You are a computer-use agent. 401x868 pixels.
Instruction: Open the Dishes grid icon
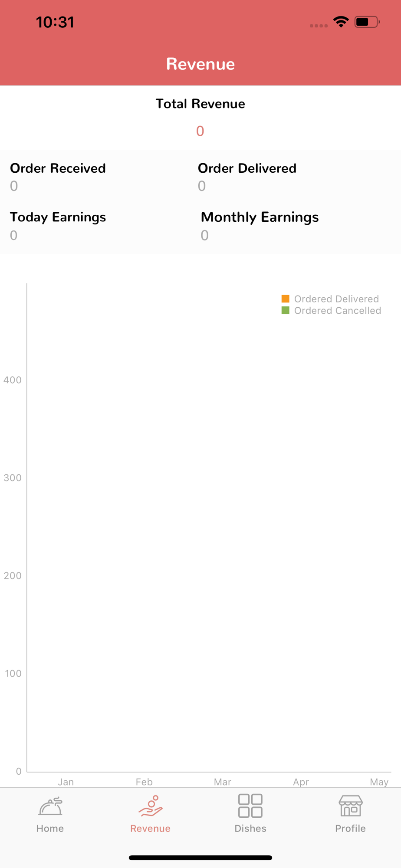click(x=250, y=806)
